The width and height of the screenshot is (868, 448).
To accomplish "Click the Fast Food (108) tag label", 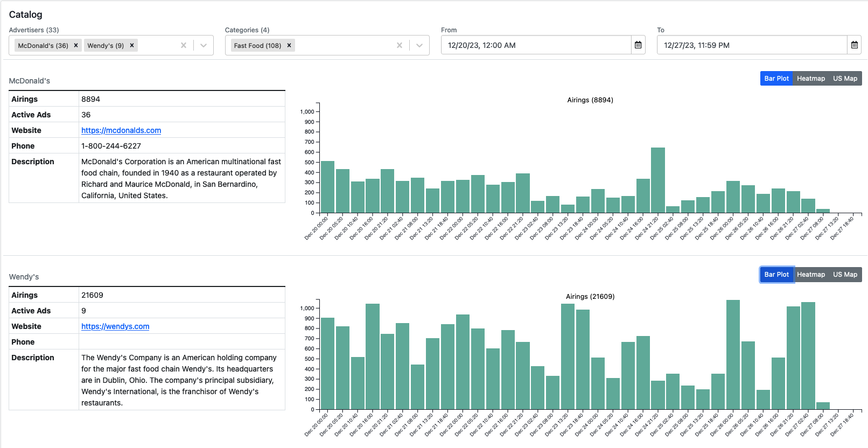I will click(257, 46).
